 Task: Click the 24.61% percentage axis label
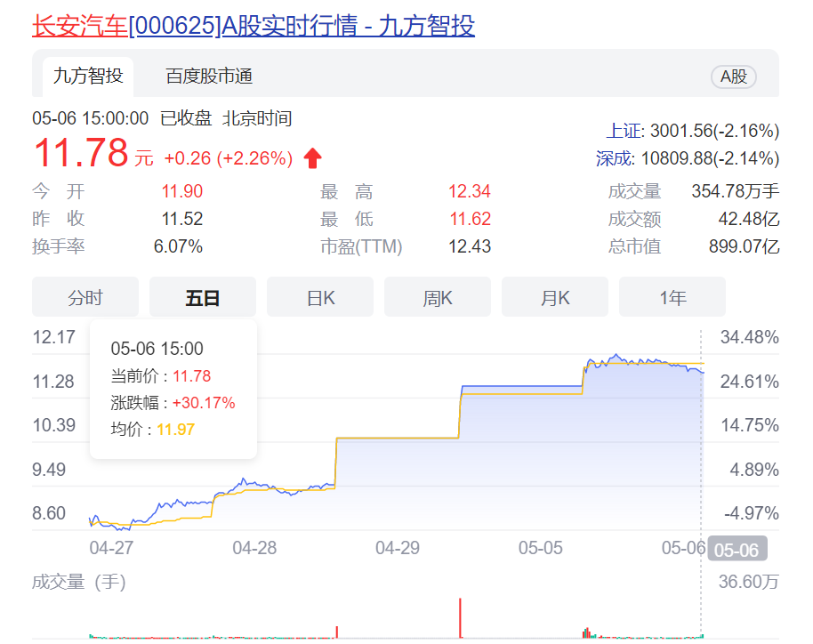pyautogui.click(x=750, y=382)
